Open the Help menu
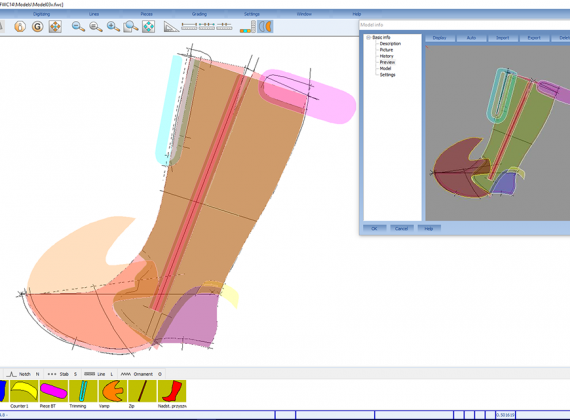Image resolution: width=570 pixels, height=420 pixels. click(x=357, y=14)
